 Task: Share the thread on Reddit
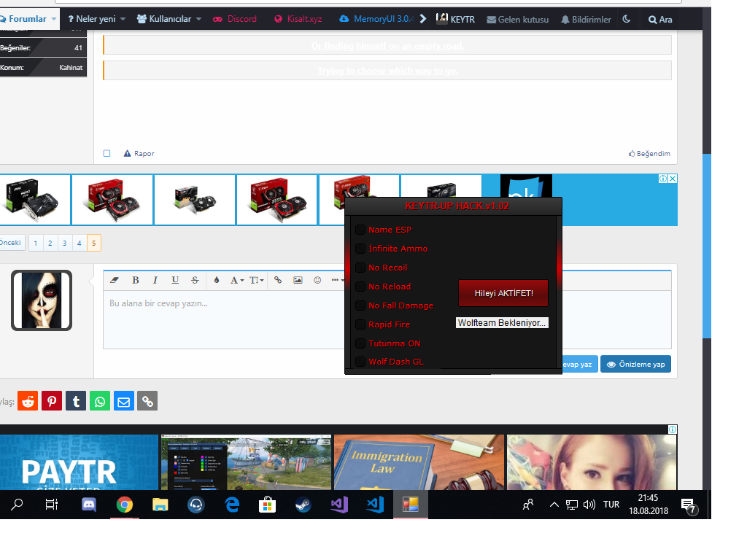(28, 401)
